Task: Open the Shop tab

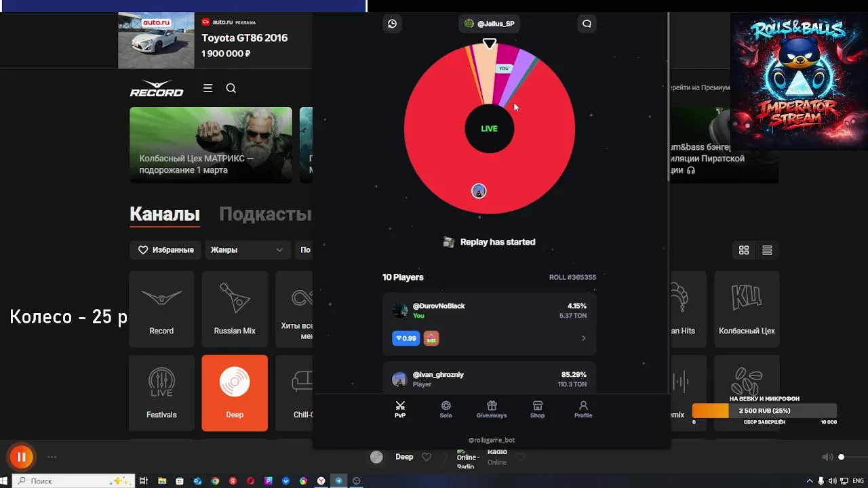Action: [537, 409]
